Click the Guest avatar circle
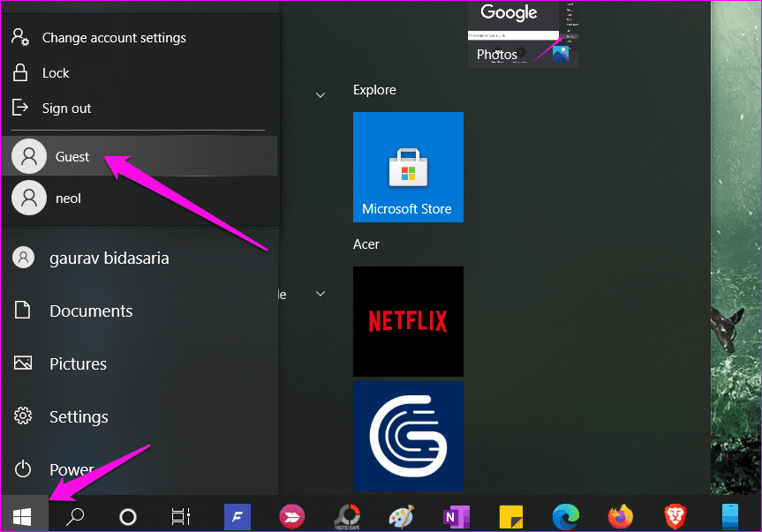Screen dimensions: 762x532 [29, 156]
